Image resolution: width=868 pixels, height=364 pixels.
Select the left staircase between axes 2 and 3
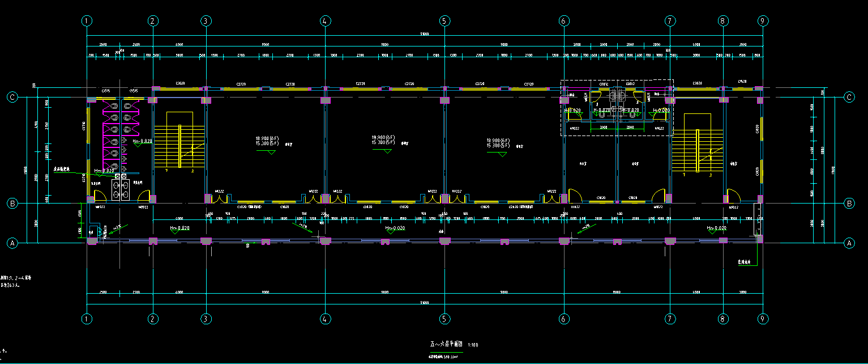179,147
